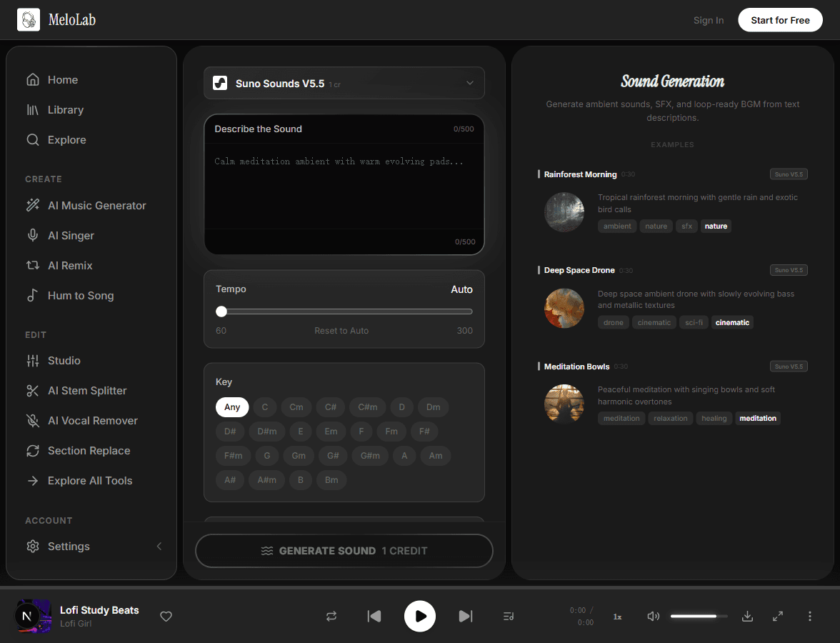Collapse sidebar with the chevron beside Settings
Image resolution: width=840 pixels, height=643 pixels.
point(159,546)
